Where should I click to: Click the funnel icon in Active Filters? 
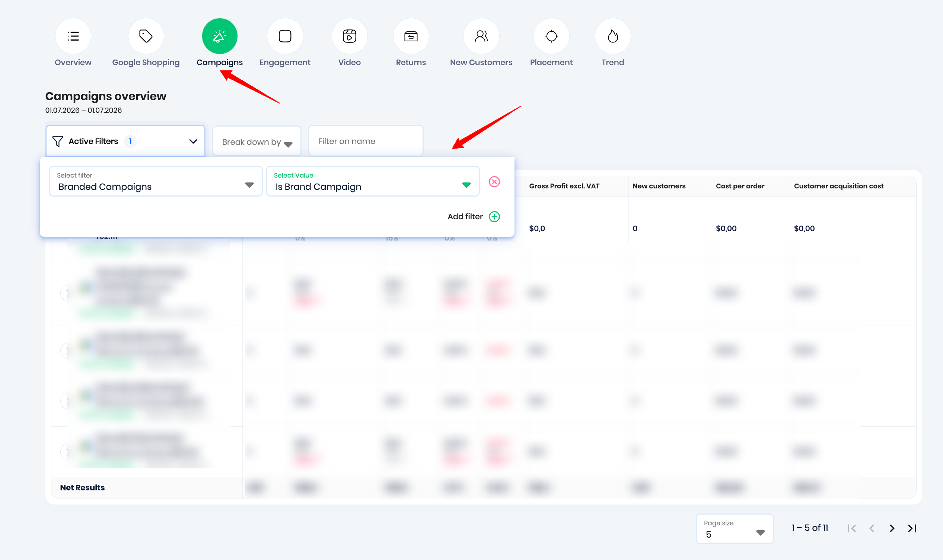click(x=58, y=141)
